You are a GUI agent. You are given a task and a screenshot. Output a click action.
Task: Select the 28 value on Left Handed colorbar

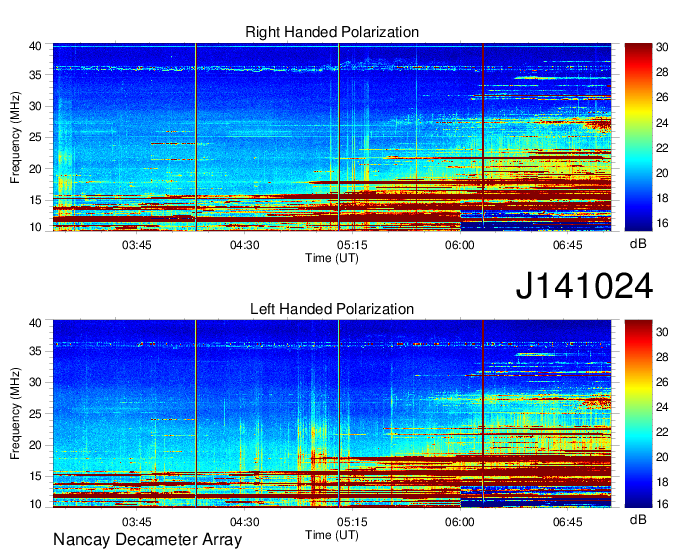click(662, 357)
